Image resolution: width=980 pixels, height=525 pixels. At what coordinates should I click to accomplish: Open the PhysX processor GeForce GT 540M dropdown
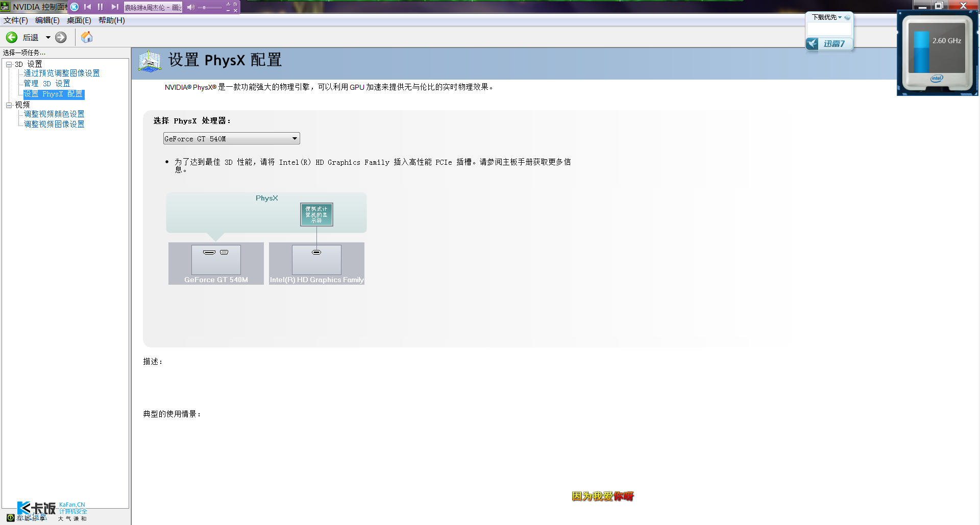[231, 139]
